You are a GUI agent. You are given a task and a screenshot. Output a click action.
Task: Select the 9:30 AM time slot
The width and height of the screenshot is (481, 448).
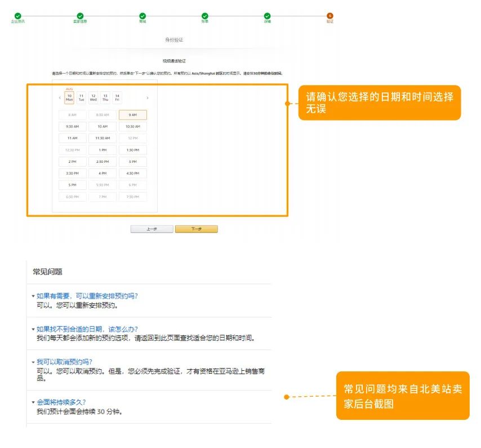72,126
